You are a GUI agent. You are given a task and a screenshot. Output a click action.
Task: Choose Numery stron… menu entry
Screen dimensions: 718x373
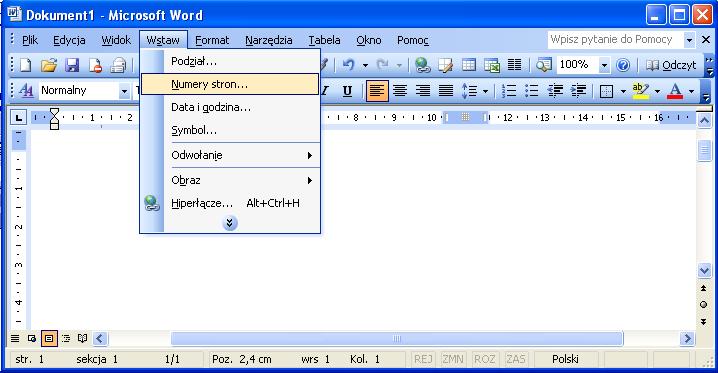pyautogui.click(x=230, y=84)
